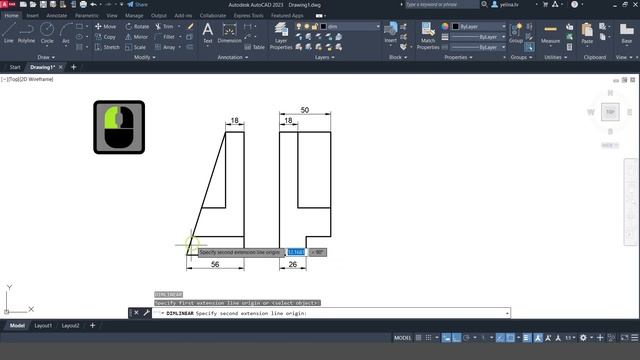Click the Undo arrow icon
The height and width of the screenshot is (360, 640).
(93, 4)
